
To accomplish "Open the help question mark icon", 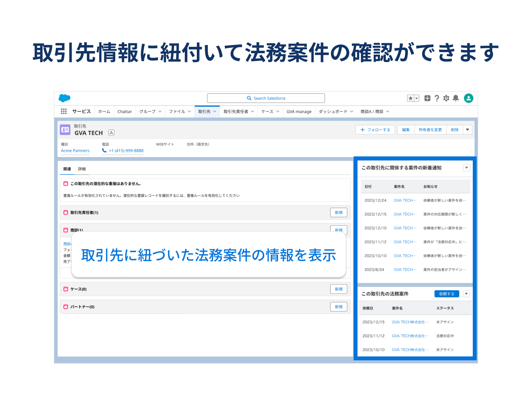I will pos(437,98).
